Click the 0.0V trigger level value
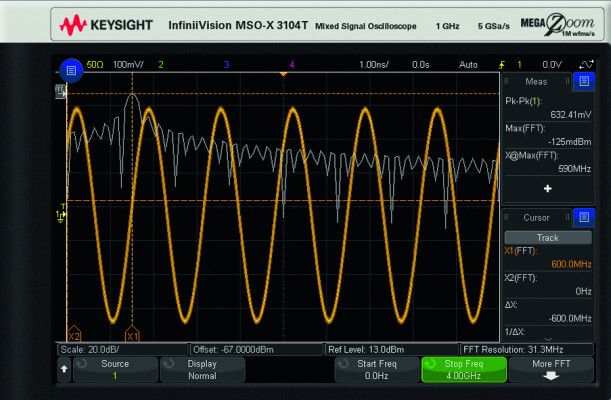Image resolution: width=611 pixels, height=400 pixels. pos(552,65)
